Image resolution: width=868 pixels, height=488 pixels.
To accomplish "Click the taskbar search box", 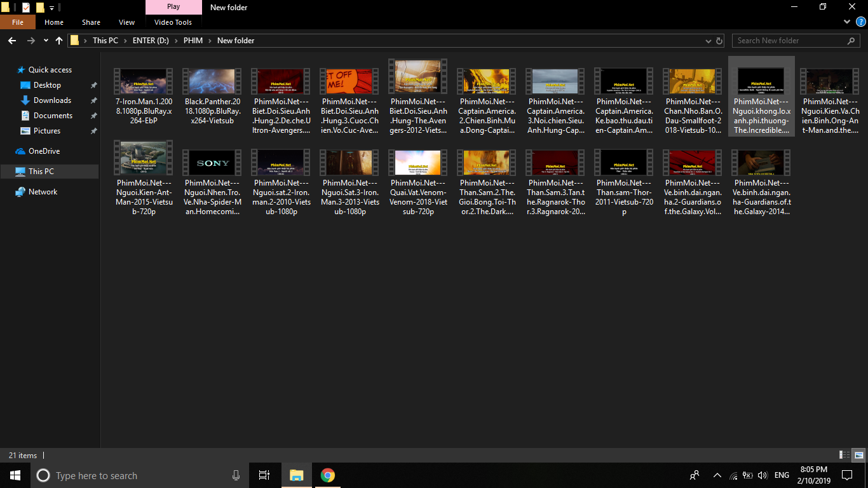I will 140,475.
